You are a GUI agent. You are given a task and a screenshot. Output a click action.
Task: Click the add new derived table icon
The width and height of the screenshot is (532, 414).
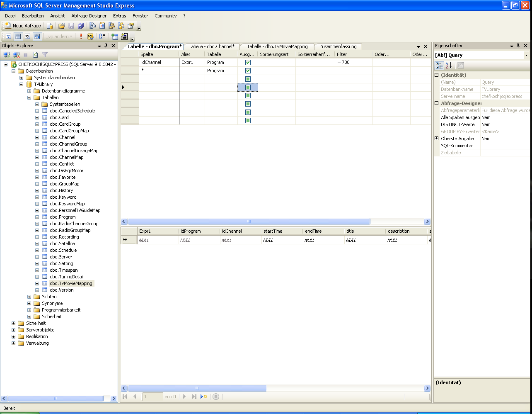[124, 37]
